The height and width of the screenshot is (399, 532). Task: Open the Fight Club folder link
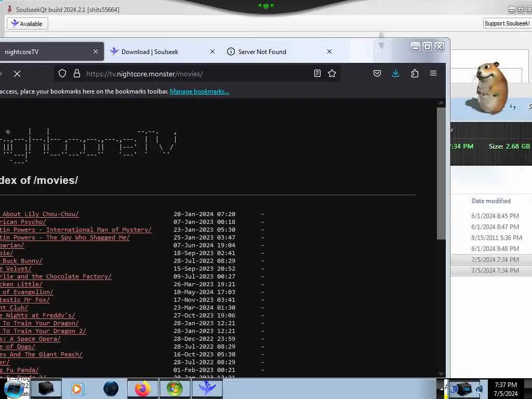pyautogui.click(x=14, y=308)
